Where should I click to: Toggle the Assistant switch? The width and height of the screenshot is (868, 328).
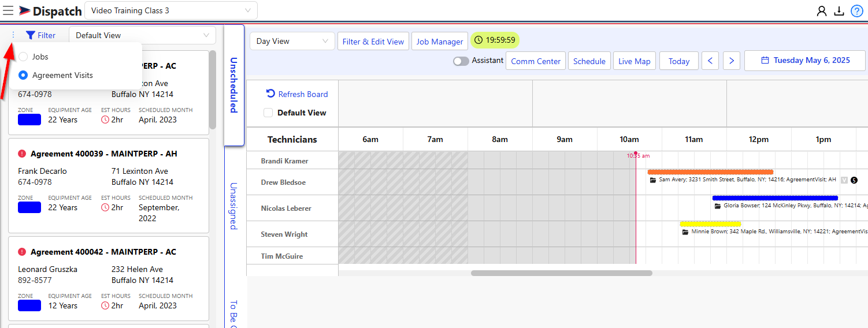click(x=461, y=61)
